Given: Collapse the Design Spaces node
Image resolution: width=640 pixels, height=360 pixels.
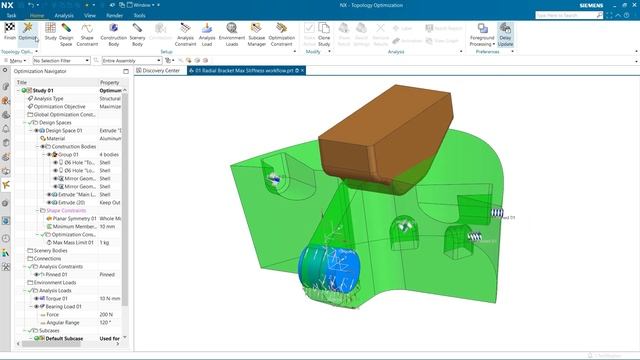Looking at the screenshot, I should pos(24,122).
